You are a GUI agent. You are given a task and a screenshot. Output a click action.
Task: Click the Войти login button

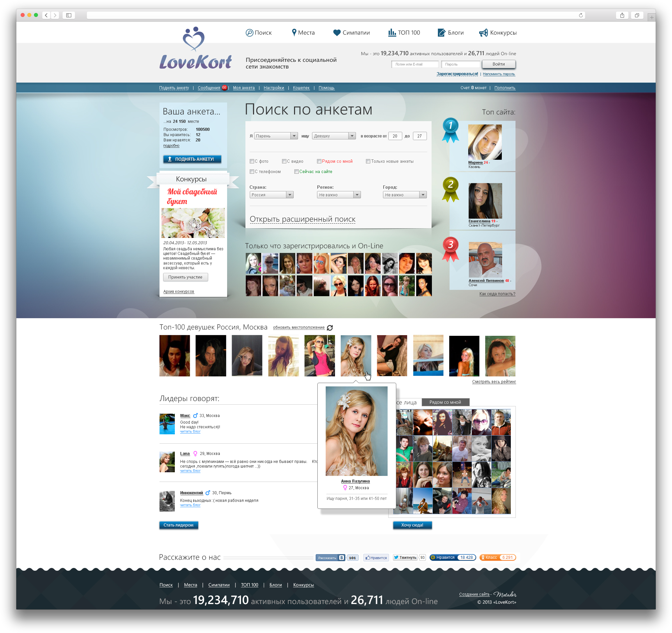point(499,64)
